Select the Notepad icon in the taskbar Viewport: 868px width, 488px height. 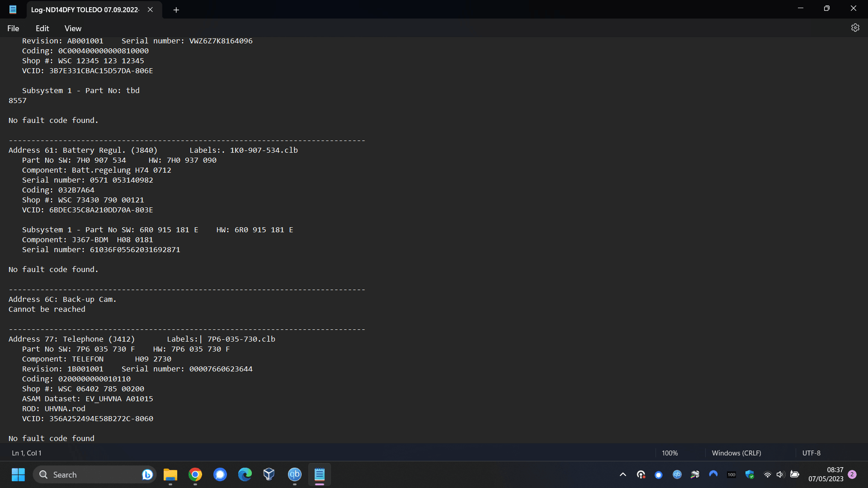[320, 474]
